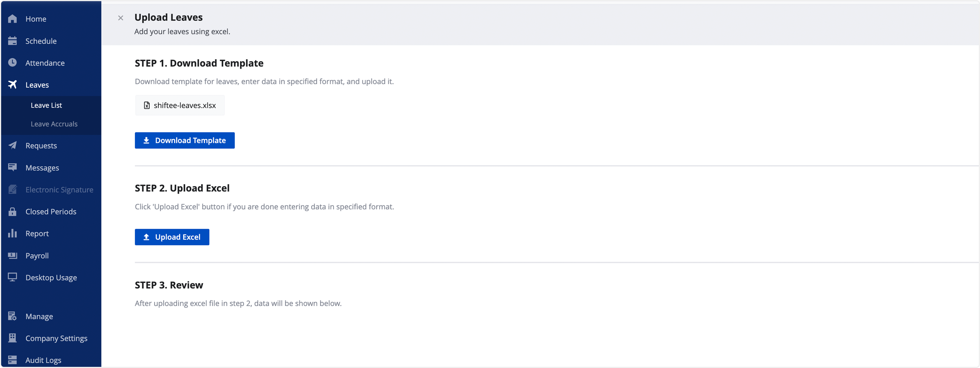Screen dimensions: 980x368
Task: Click the Requests paper plane icon
Action: [13, 145]
